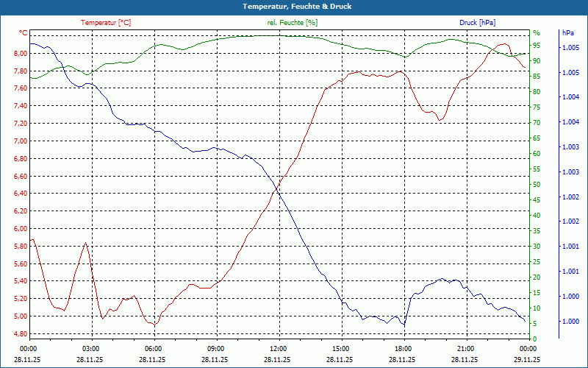
Task: Click the '5,00' temperature axis value
Action: click(21, 316)
